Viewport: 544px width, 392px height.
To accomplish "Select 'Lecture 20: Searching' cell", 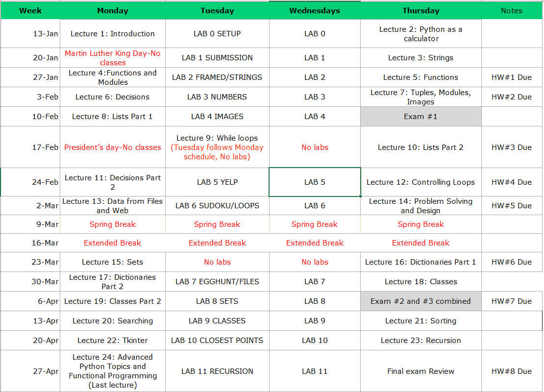I will tap(113, 321).
